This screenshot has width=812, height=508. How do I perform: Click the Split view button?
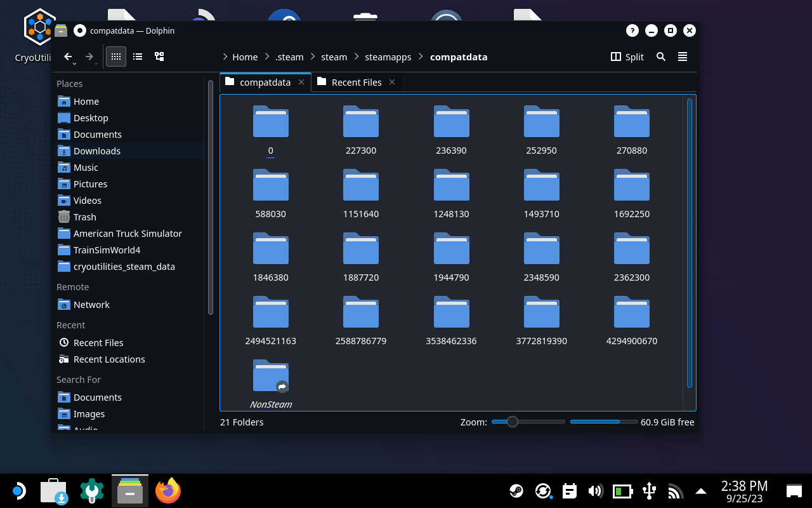(627, 57)
